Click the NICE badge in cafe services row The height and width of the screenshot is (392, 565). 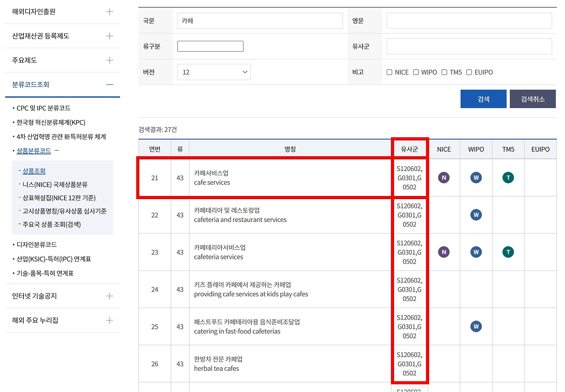[x=444, y=178]
